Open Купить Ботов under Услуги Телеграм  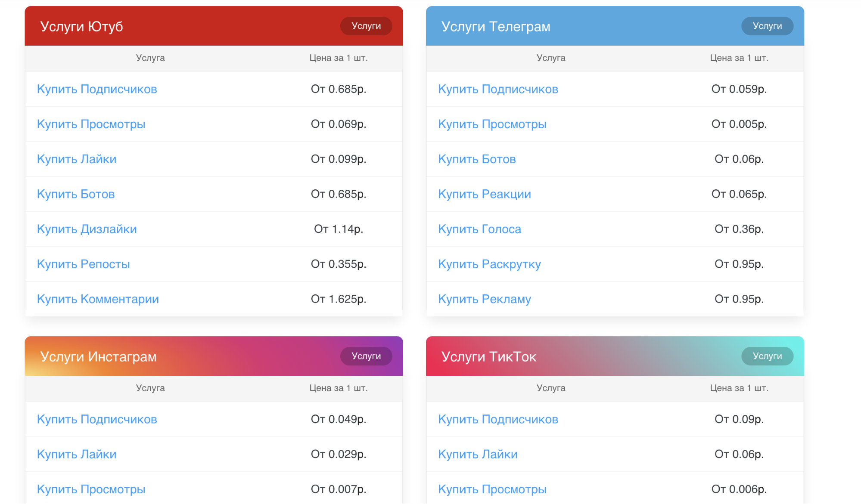477,159
